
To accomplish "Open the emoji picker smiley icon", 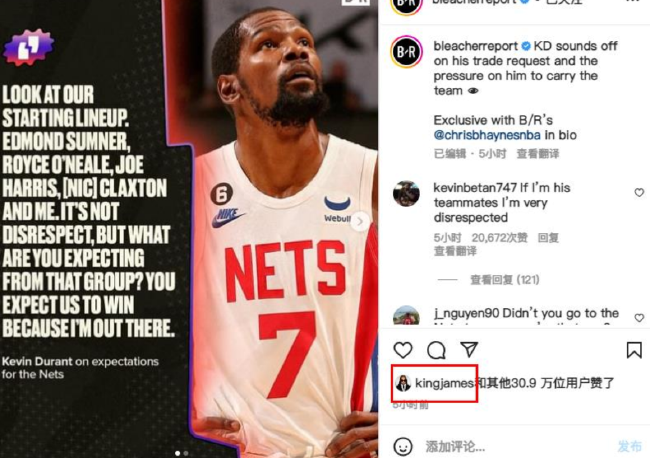I will pos(403,446).
